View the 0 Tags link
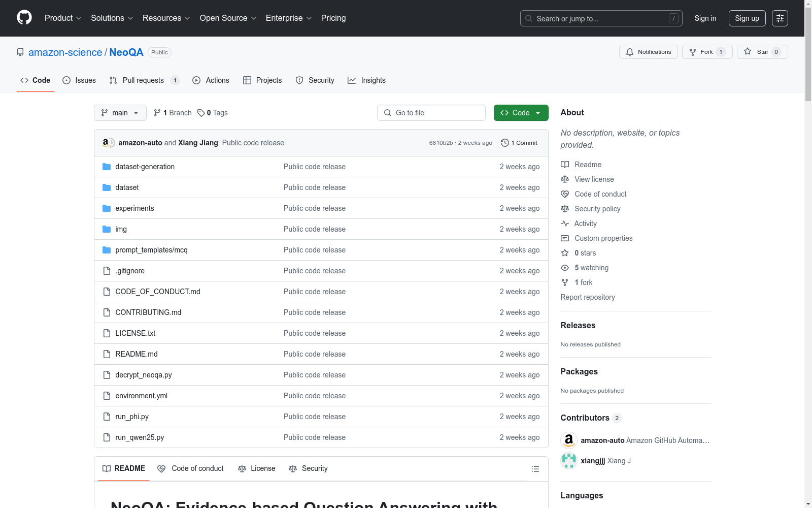Viewport: 812px width, 508px height. click(x=213, y=113)
